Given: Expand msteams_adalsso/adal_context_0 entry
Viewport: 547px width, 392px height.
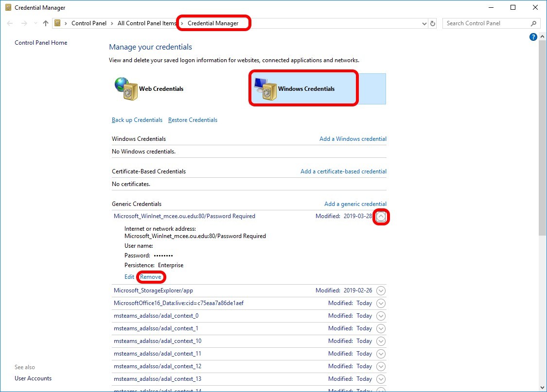Looking at the screenshot, I should [381, 316].
